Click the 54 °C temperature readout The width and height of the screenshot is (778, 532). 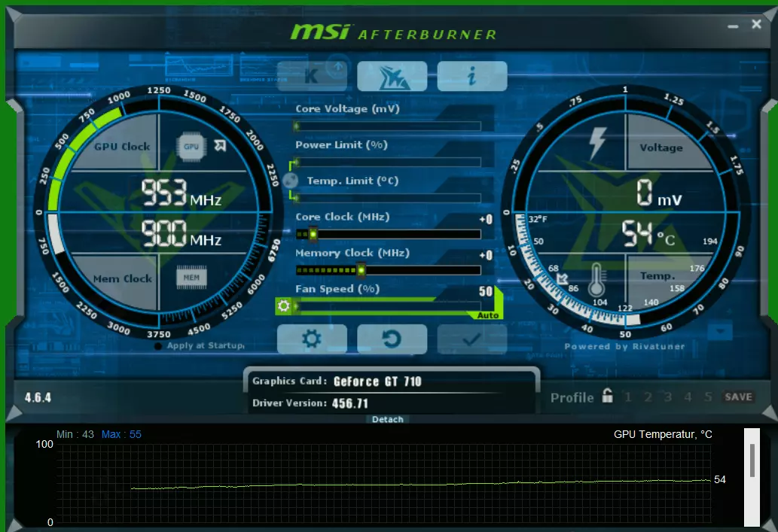pyautogui.click(x=648, y=234)
